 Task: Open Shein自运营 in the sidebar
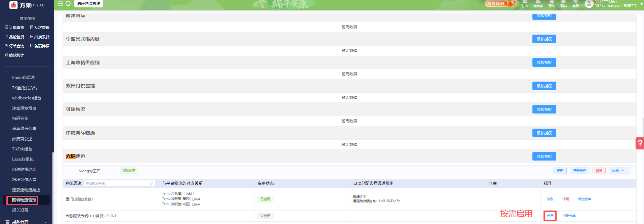[24, 78]
